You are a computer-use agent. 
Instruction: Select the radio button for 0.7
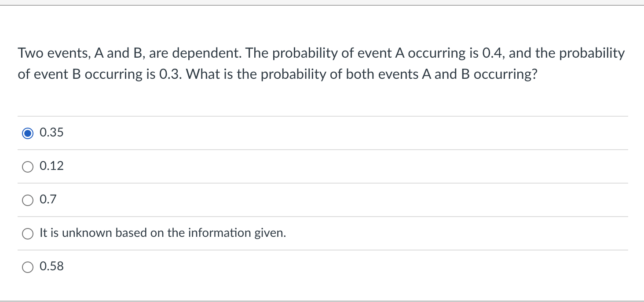[x=28, y=200]
